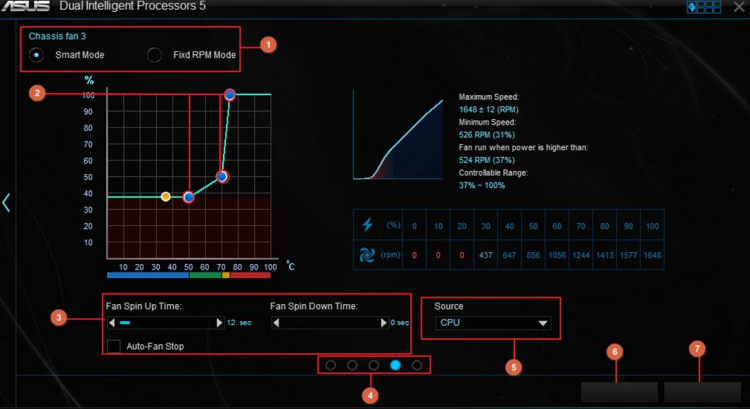Image resolution: width=750 pixels, height=409 pixels.
Task: Click the 1056 rpm table cell
Action: (557, 255)
